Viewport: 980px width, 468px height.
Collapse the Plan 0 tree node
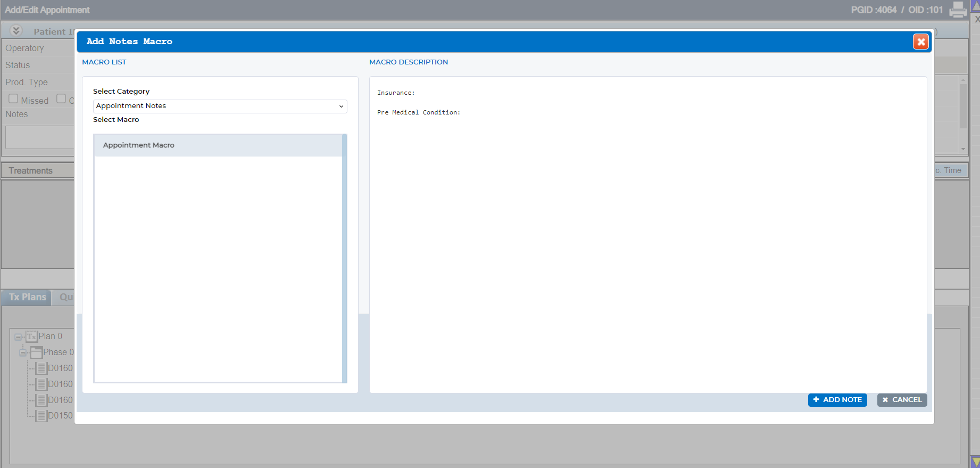(x=18, y=337)
